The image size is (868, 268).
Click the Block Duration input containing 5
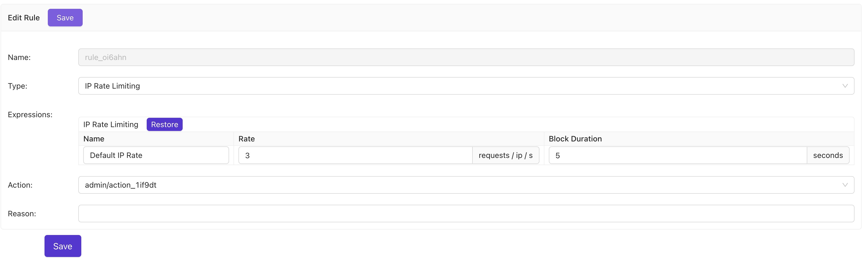677,155
